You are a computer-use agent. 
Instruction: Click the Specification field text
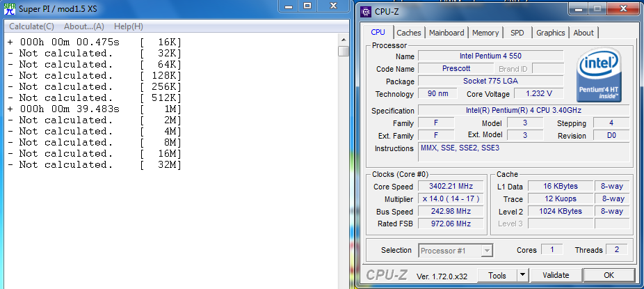(x=524, y=110)
